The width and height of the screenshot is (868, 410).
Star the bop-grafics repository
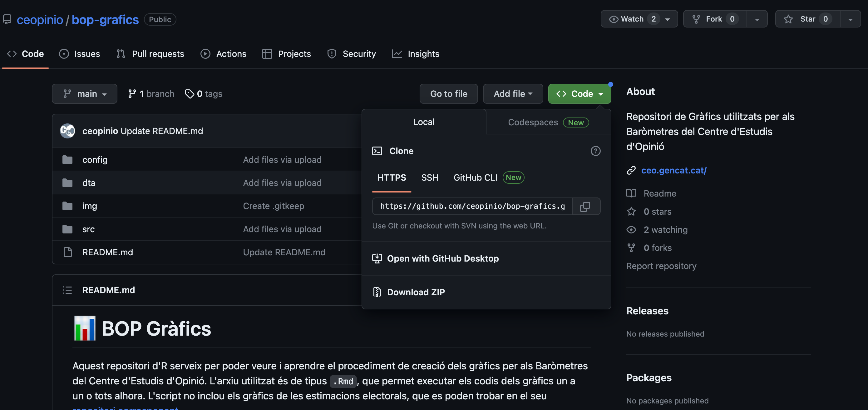pyautogui.click(x=807, y=19)
